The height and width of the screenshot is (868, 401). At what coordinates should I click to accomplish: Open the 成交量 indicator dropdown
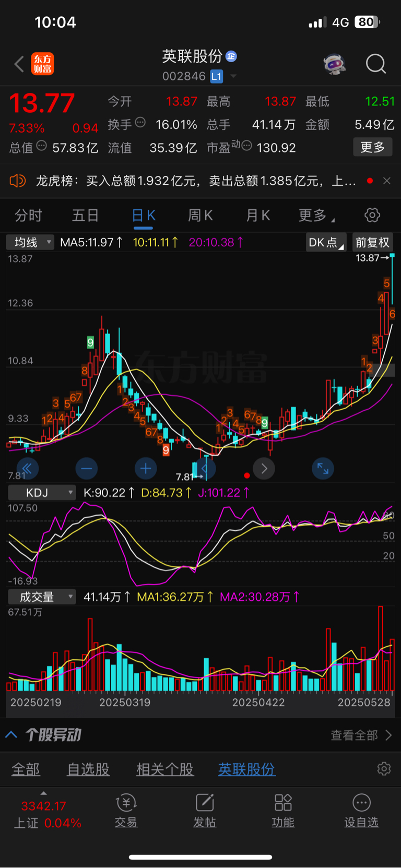42,597
